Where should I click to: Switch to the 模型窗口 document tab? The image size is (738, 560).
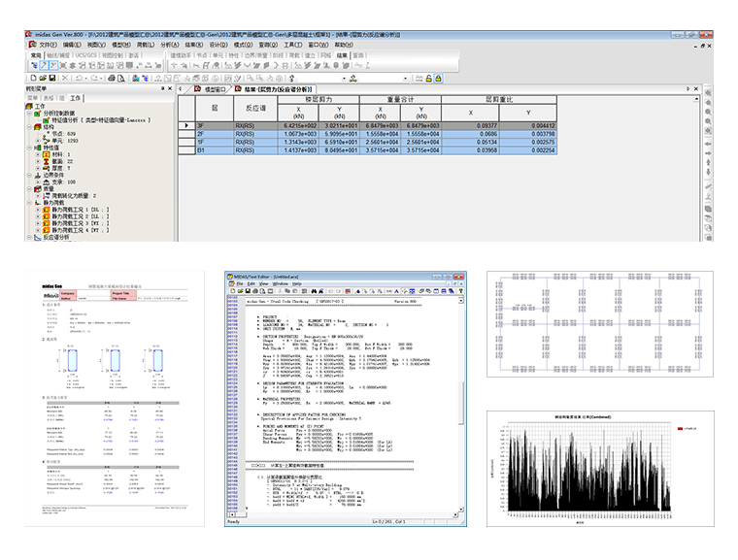coord(211,89)
